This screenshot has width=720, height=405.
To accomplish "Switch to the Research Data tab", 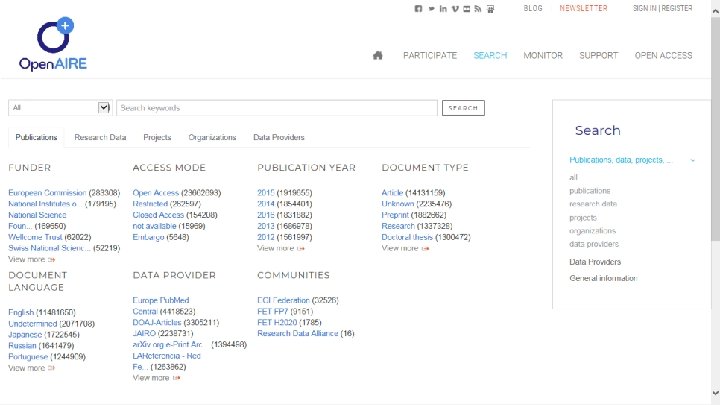I will tap(100, 137).
